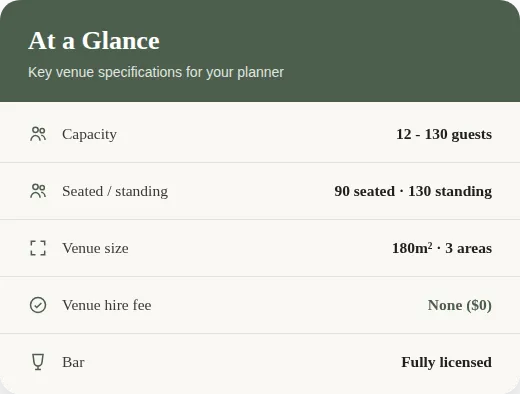Viewport: 520px width, 394px height.
Task: Select the Capacity label
Action: [x=89, y=135]
